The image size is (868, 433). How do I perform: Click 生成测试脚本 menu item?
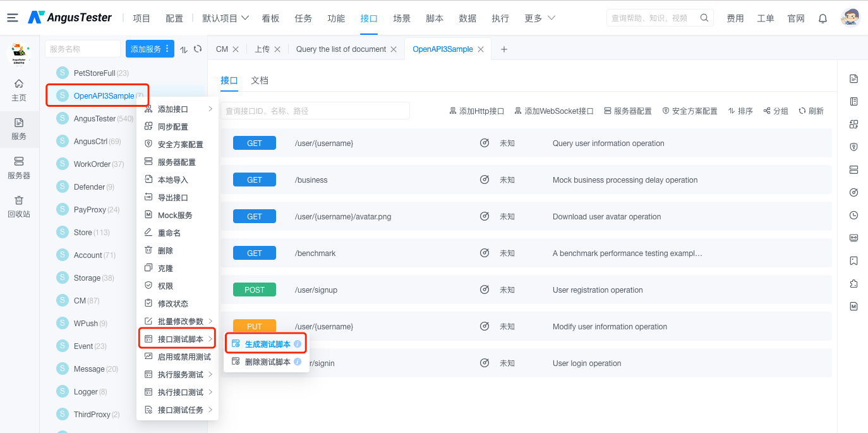point(267,345)
